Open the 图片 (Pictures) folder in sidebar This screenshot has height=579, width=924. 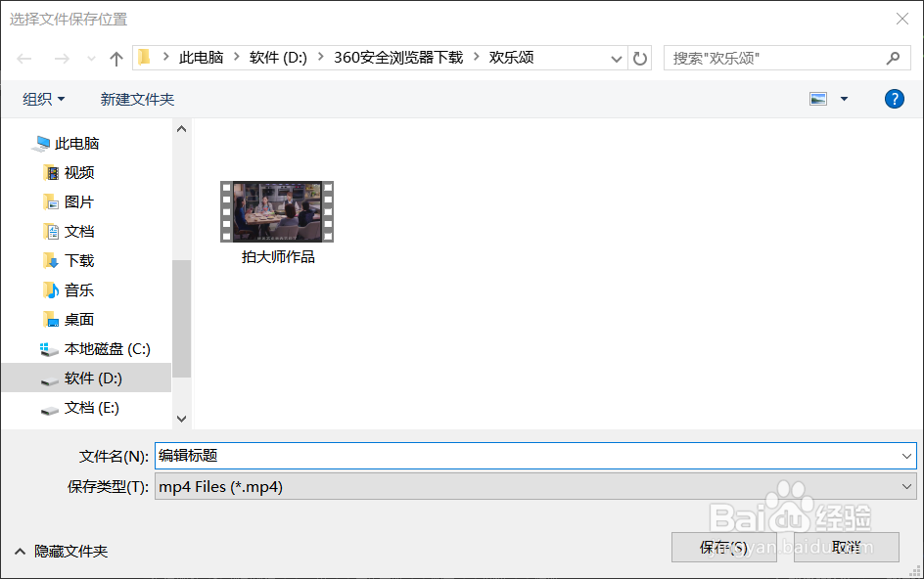(77, 201)
